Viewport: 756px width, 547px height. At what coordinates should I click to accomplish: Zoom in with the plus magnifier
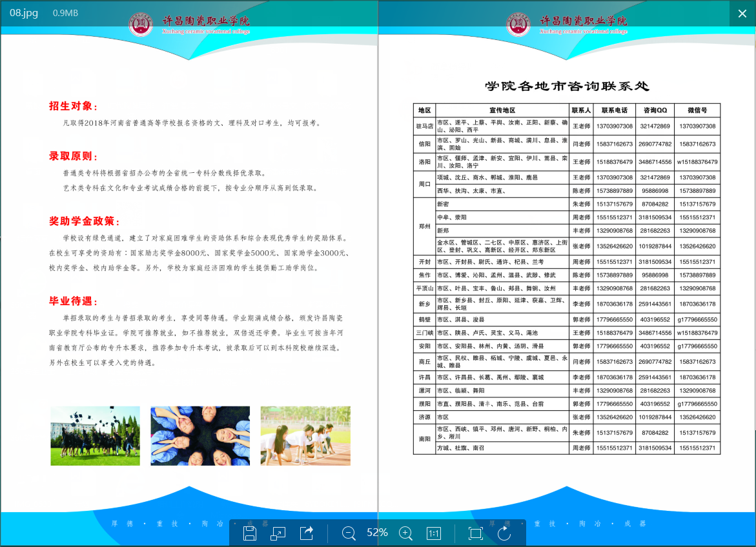pyautogui.click(x=406, y=533)
